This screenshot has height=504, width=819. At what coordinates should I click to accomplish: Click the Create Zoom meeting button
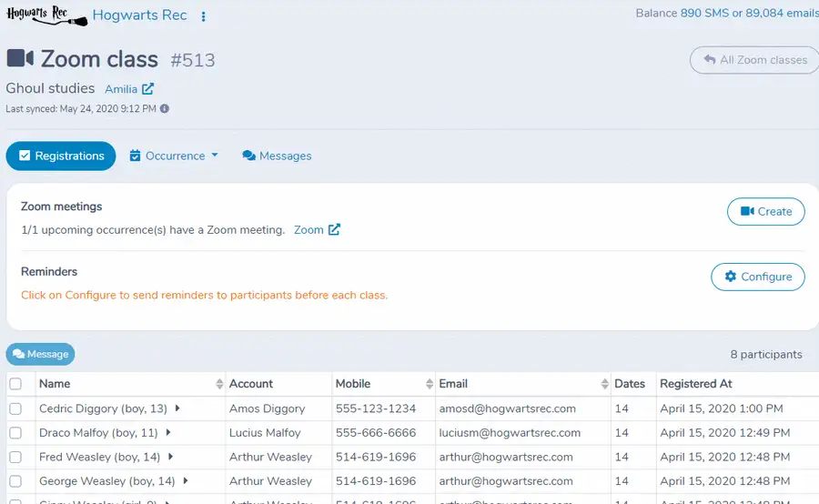coord(765,212)
